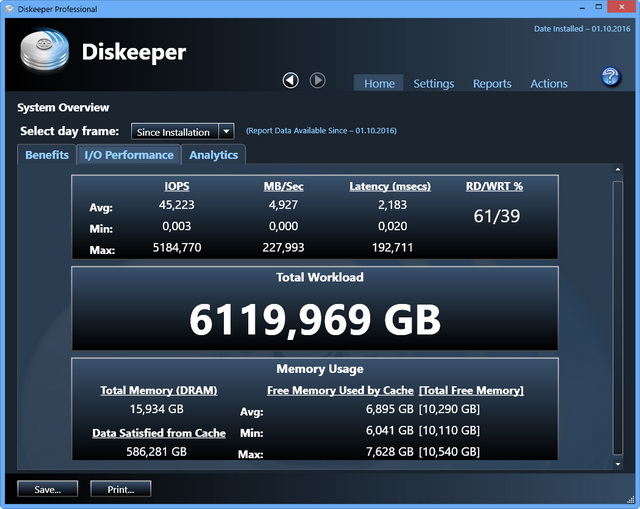Open the Home menu

tap(379, 84)
